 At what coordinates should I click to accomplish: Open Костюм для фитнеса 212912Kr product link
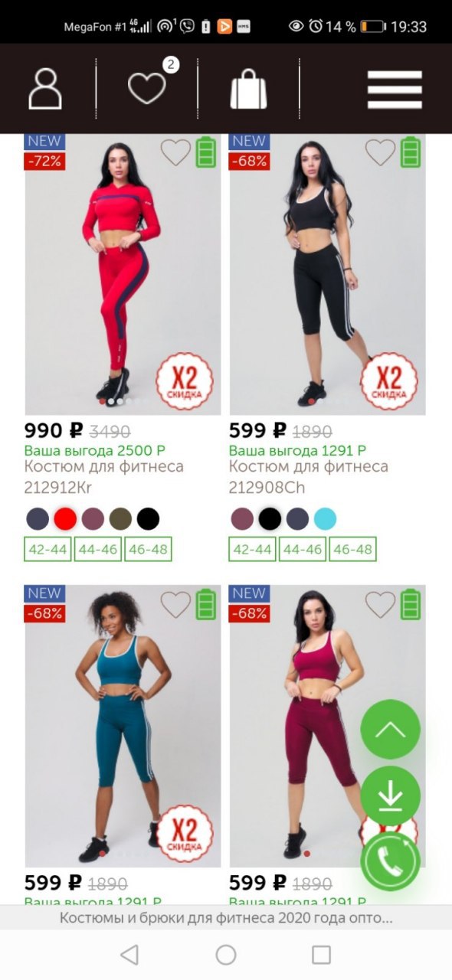tap(104, 476)
